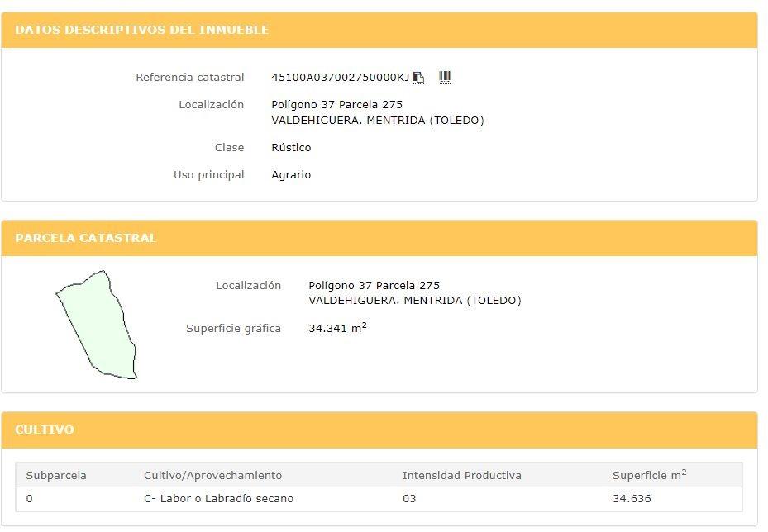Select the 34.341 m² graphic surface value
The width and height of the screenshot is (768, 532).
click(x=336, y=328)
